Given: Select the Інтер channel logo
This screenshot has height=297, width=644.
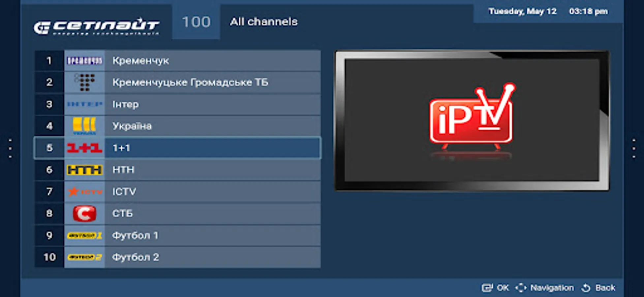Looking at the screenshot, I should pos(84,104).
